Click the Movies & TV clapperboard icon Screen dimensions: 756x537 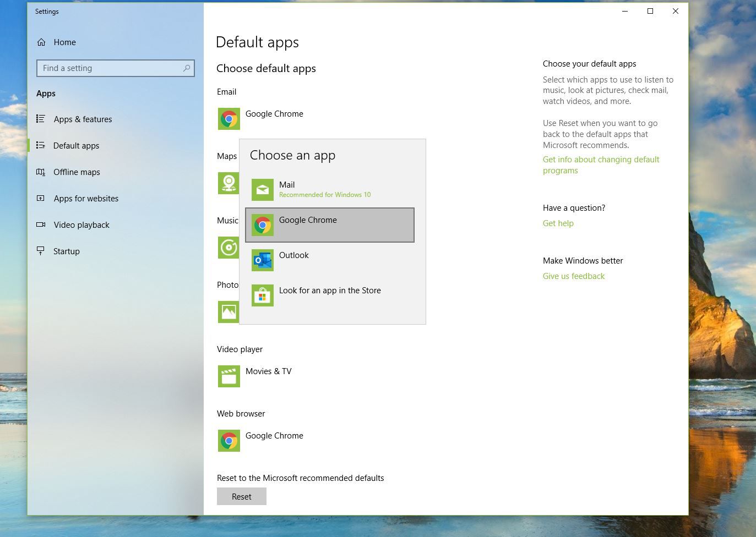pyautogui.click(x=229, y=376)
